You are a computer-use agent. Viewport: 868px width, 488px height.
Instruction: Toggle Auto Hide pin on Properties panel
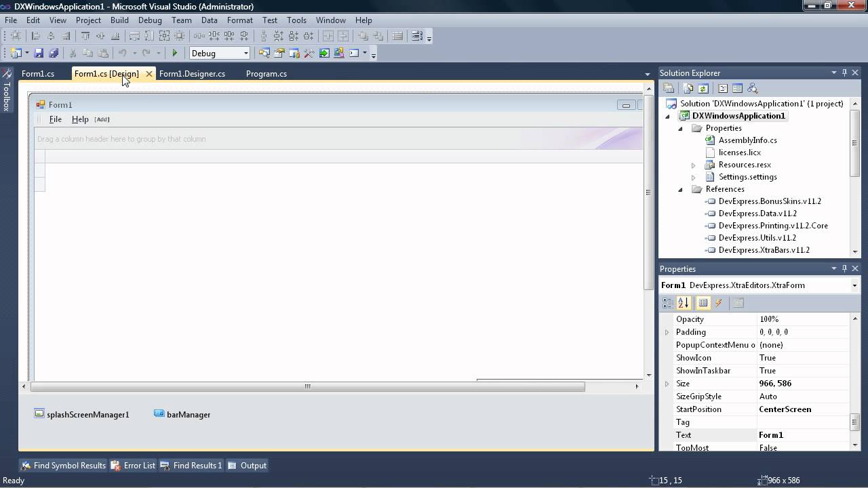[844, 268]
